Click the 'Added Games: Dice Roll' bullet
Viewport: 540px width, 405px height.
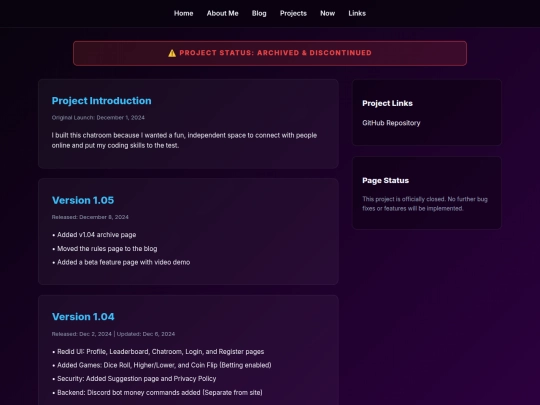pyautogui.click(x=162, y=365)
